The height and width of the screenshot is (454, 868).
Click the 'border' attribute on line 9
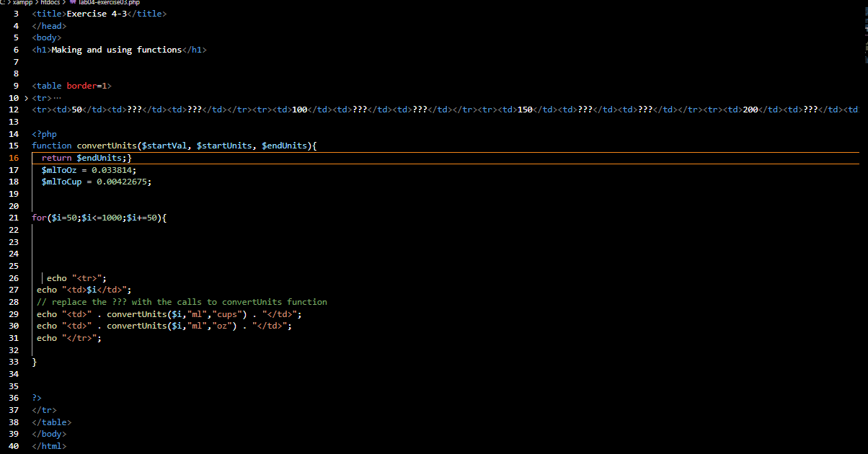pos(81,86)
